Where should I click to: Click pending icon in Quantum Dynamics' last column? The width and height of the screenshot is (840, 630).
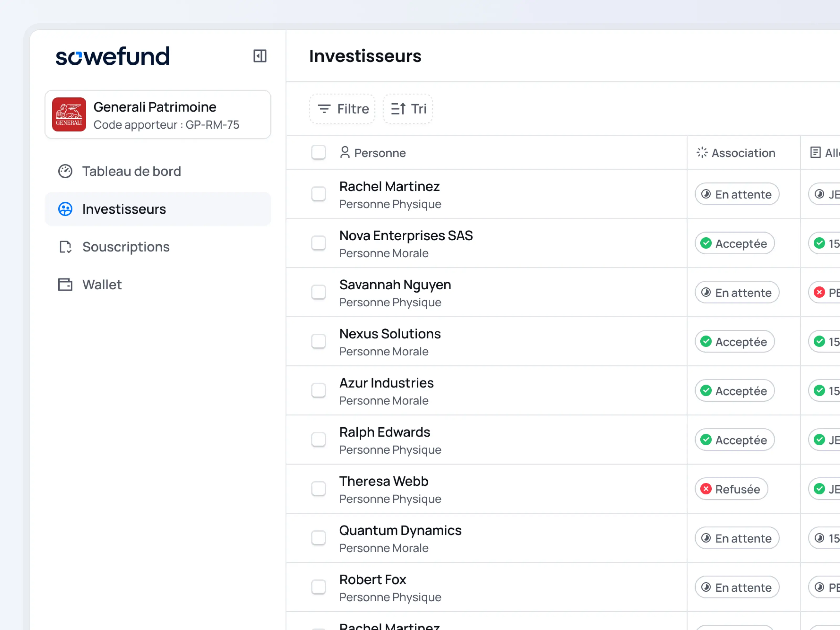[820, 538]
